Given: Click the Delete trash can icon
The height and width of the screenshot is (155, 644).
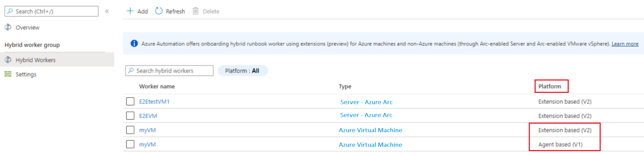Looking at the screenshot, I should coord(195,11).
